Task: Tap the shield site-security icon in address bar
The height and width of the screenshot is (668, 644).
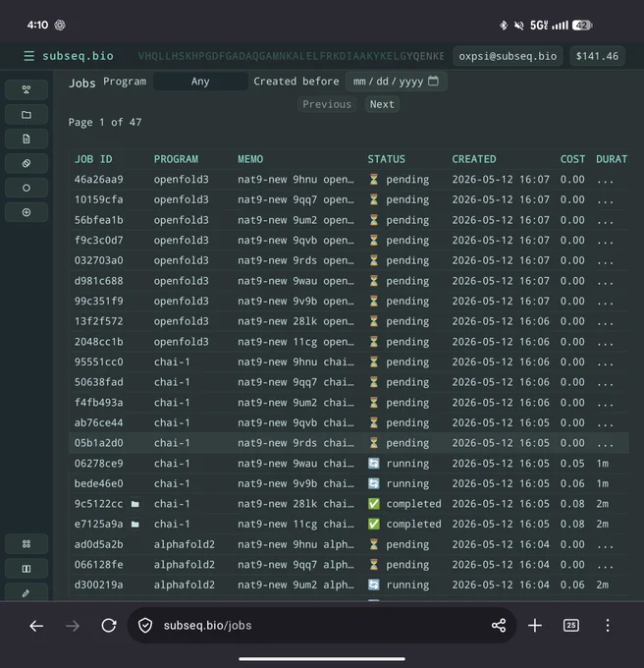Action: (145, 626)
